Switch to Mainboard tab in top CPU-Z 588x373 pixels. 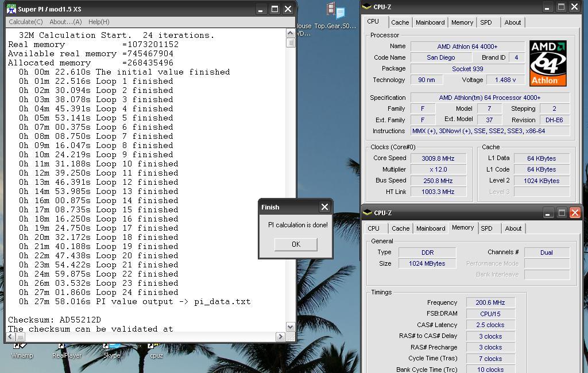tap(430, 22)
